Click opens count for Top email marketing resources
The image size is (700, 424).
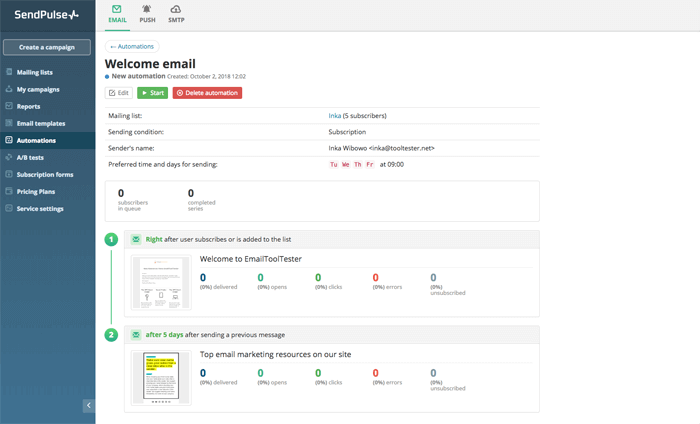[x=260, y=373]
